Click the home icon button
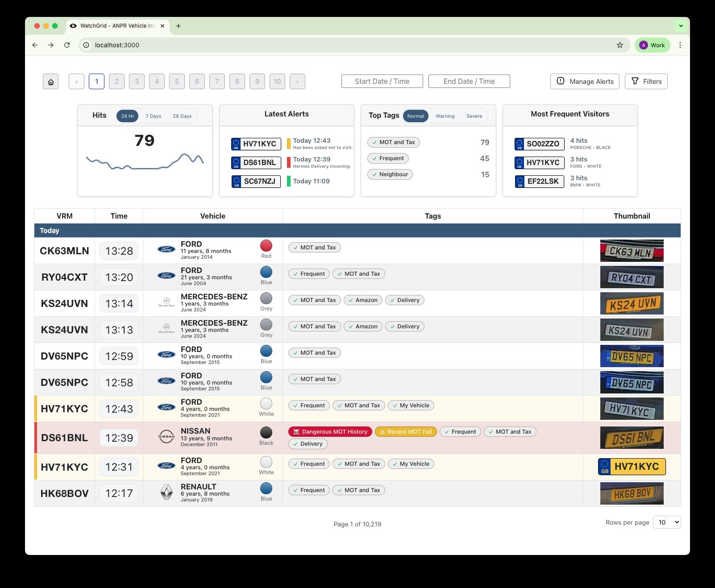The width and height of the screenshot is (715, 588). (x=50, y=82)
